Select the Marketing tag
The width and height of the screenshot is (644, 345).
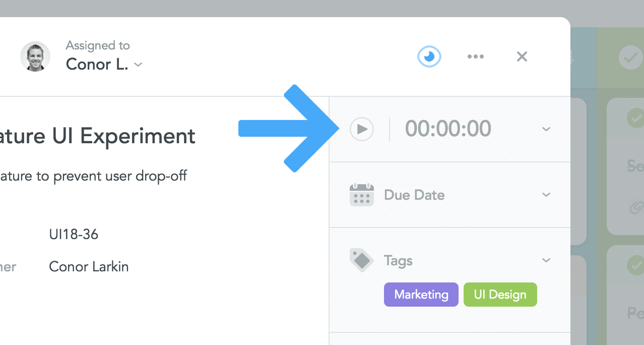tap(421, 295)
